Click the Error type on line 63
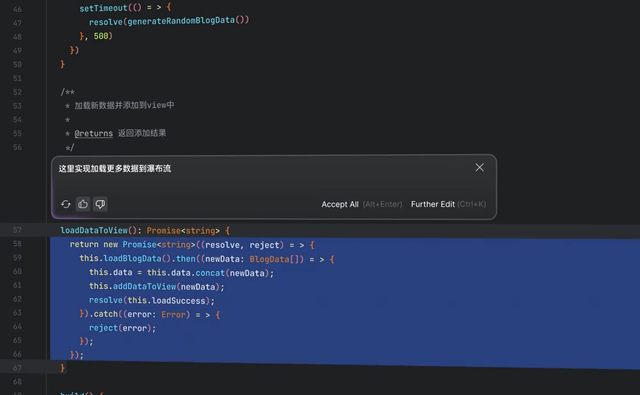The width and height of the screenshot is (640, 395). pyautogui.click(x=174, y=315)
